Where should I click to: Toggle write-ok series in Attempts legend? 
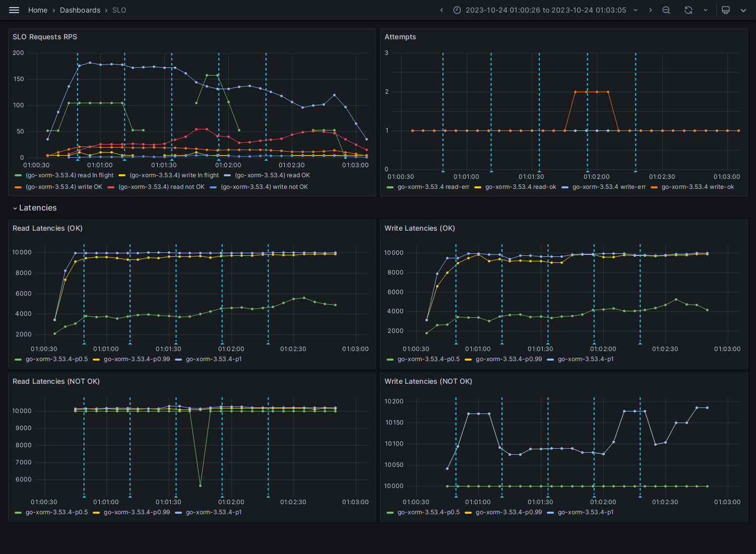coord(698,187)
